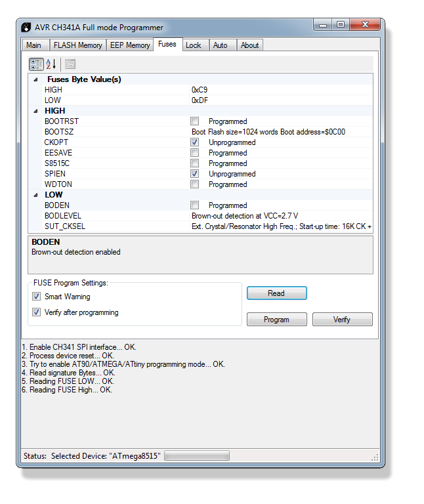Screen dimensions: 424x504
Task: Click the HIGH fuse byte value 0xC9
Action: (200, 90)
